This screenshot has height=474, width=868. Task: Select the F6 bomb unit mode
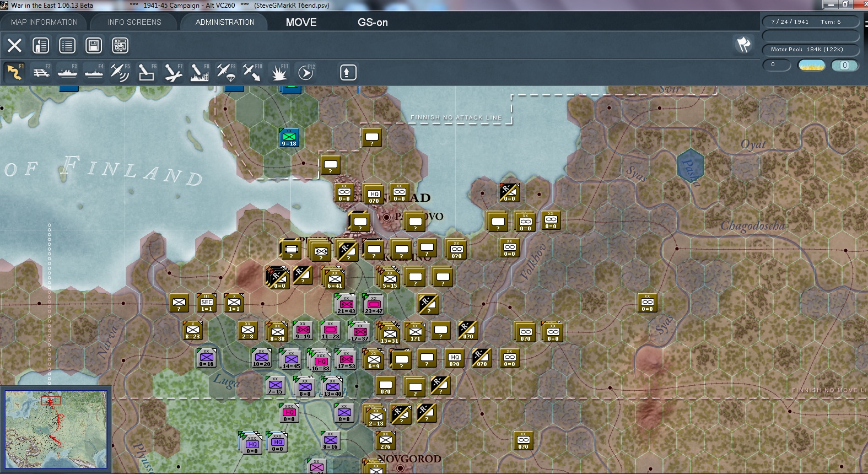(x=147, y=72)
